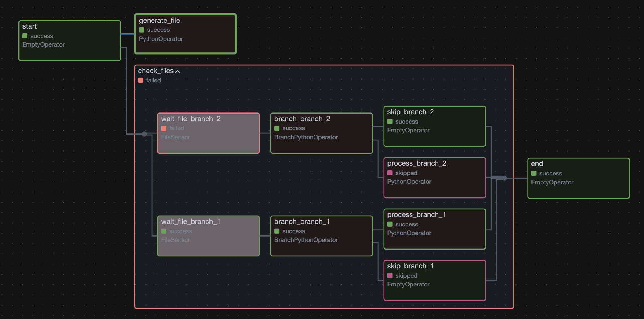Select the process_branch_1 PythonOperator node
This screenshot has width=644, height=319.
click(434, 229)
